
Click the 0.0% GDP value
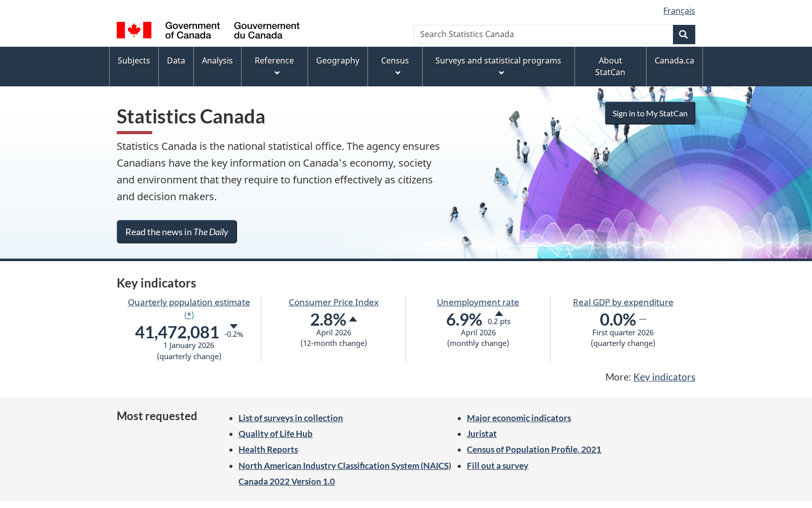coord(618,320)
